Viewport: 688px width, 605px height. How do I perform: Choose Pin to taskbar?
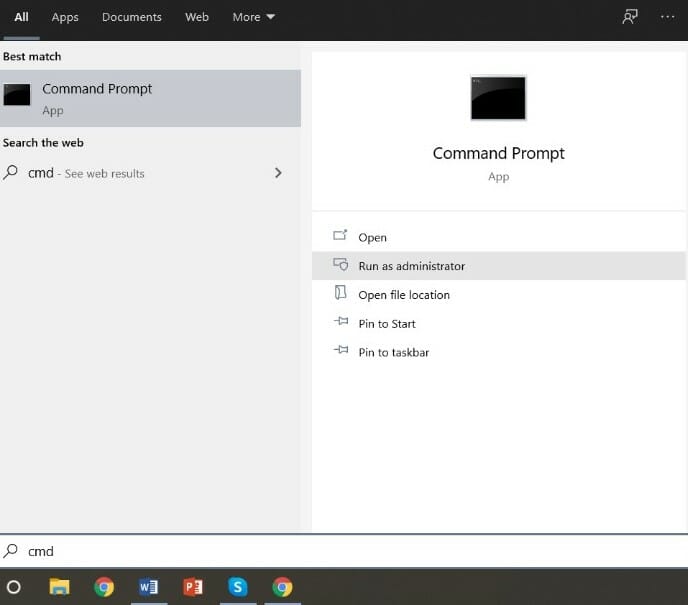(x=498, y=352)
